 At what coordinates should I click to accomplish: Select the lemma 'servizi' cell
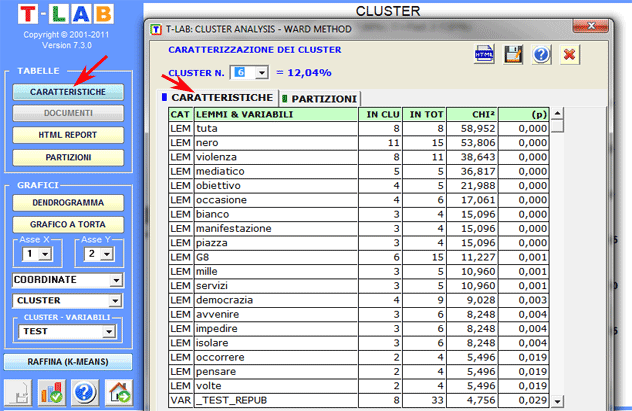coord(276,286)
